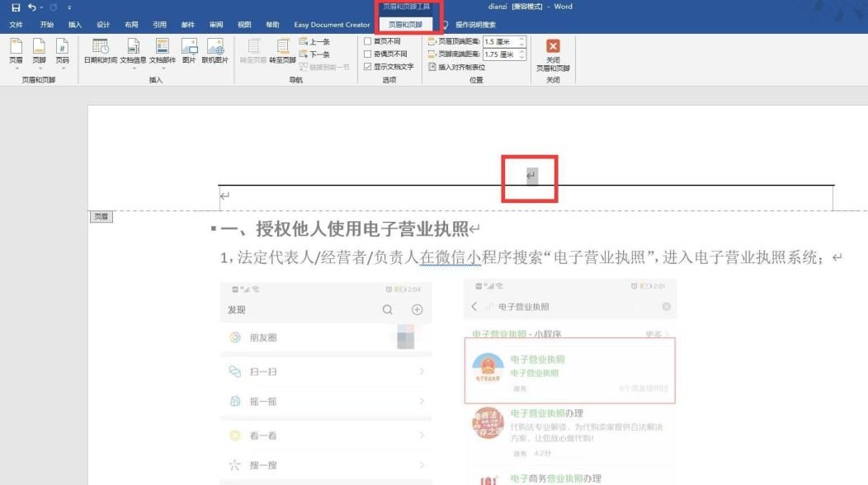The width and height of the screenshot is (868, 485).
Task: Open the 页脚 footer gallery
Action: coord(39,51)
